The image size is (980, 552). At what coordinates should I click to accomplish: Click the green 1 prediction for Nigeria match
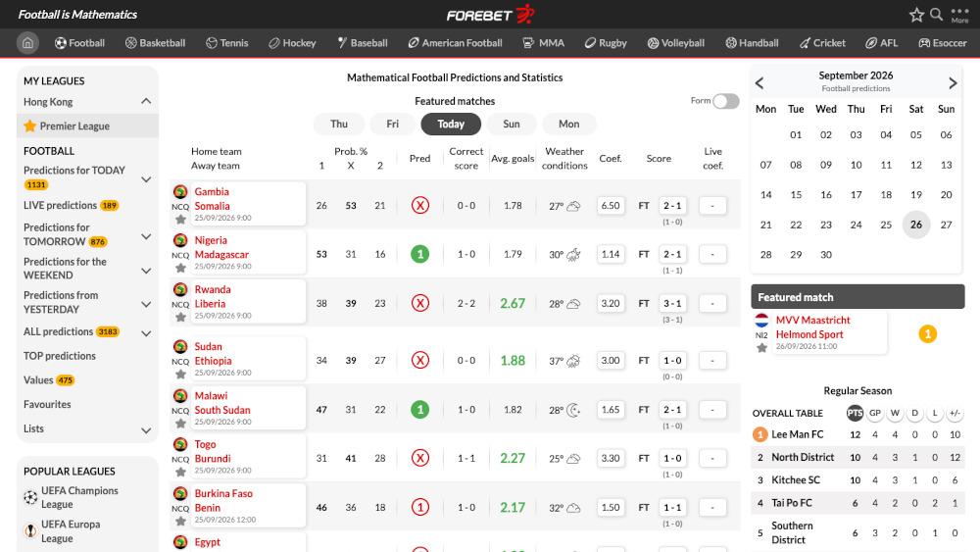coord(420,254)
